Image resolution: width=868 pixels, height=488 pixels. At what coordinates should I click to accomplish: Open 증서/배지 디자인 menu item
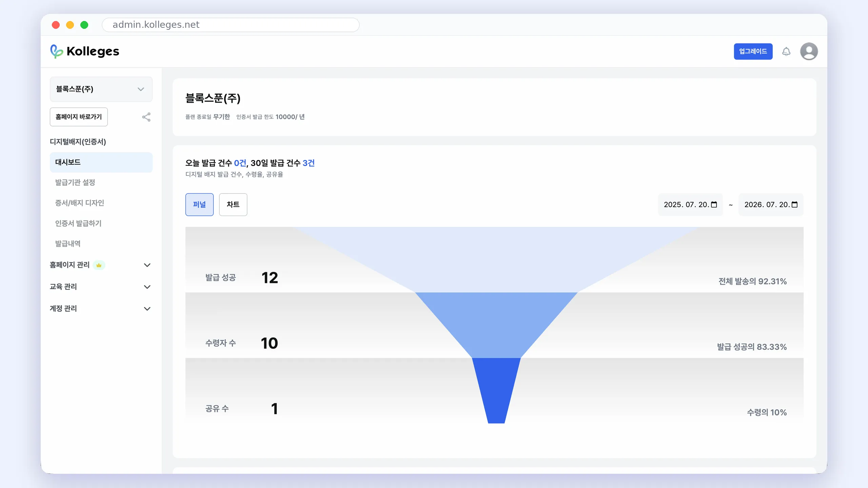tap(80, 203)
